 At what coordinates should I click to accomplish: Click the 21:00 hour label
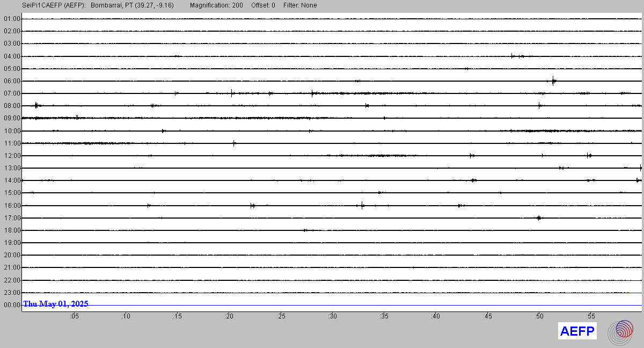point(12,267)
